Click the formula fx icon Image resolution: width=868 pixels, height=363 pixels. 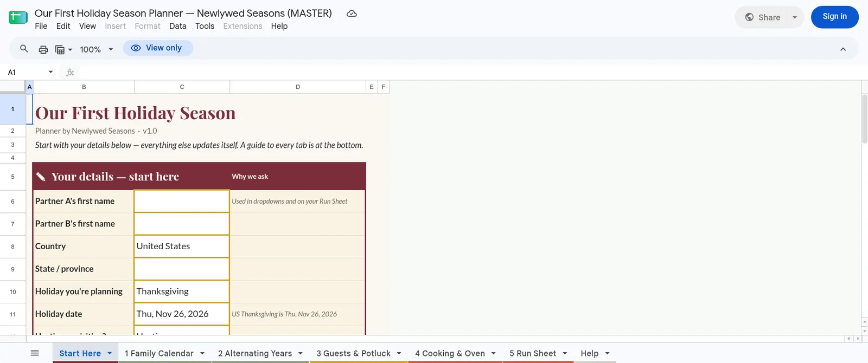click(70, 72)
